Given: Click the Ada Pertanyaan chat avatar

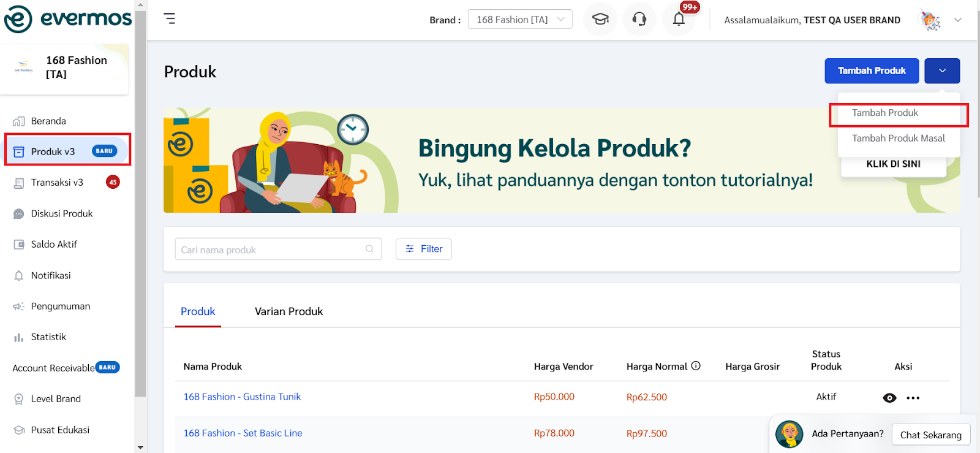Looking at the screenshot, I should (790, 434).
